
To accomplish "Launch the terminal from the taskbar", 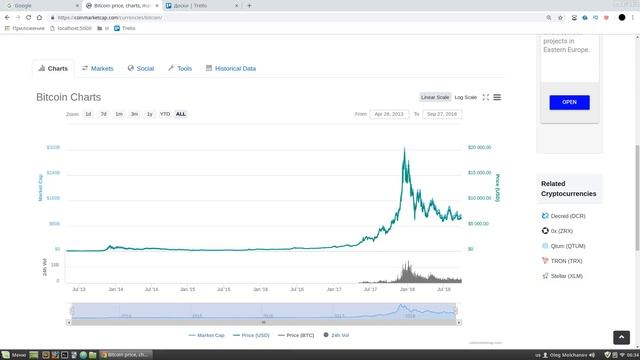I will (x=64, y=355).
